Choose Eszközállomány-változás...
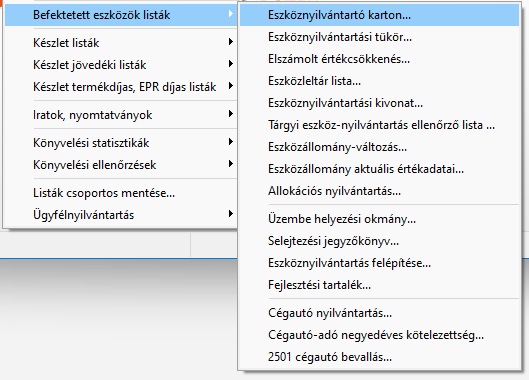 (380, 147)
